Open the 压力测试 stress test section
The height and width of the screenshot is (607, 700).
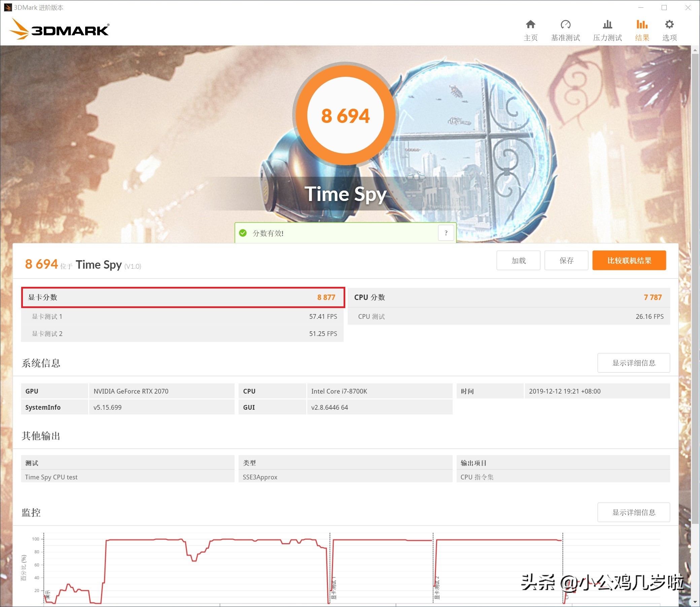click(x=607, y=30)
